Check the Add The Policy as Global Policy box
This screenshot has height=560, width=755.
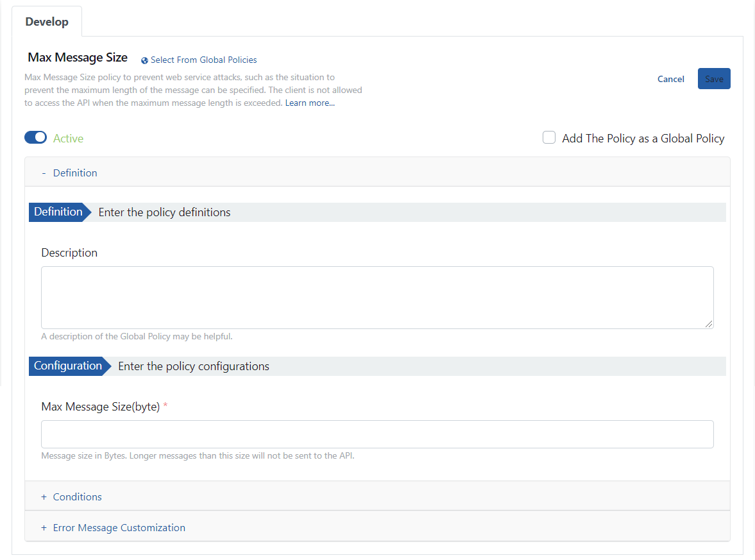click(549, 138)
